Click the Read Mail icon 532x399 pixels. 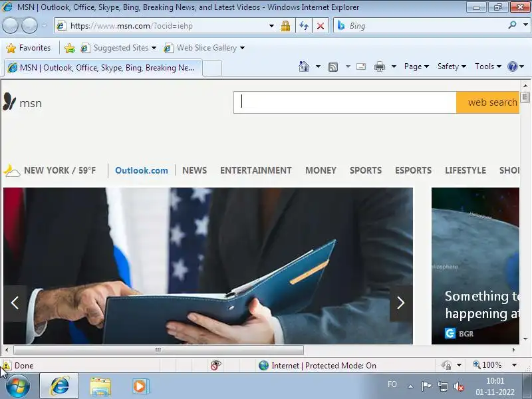click(361, 66)
